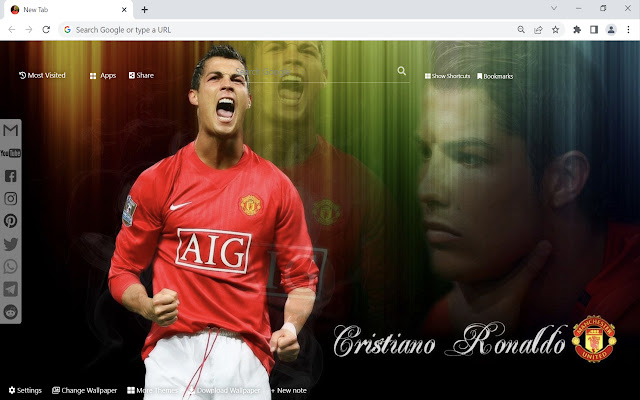Open Telegram sidebar shortcut
This screenshot has width=640, height=400.
coord(11,289)
